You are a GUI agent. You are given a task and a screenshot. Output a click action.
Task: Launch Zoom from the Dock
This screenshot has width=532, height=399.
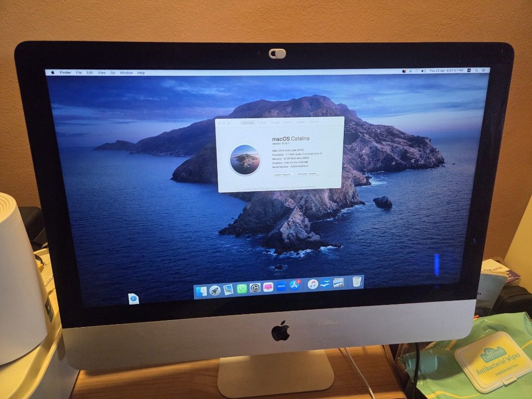(281, 286)
